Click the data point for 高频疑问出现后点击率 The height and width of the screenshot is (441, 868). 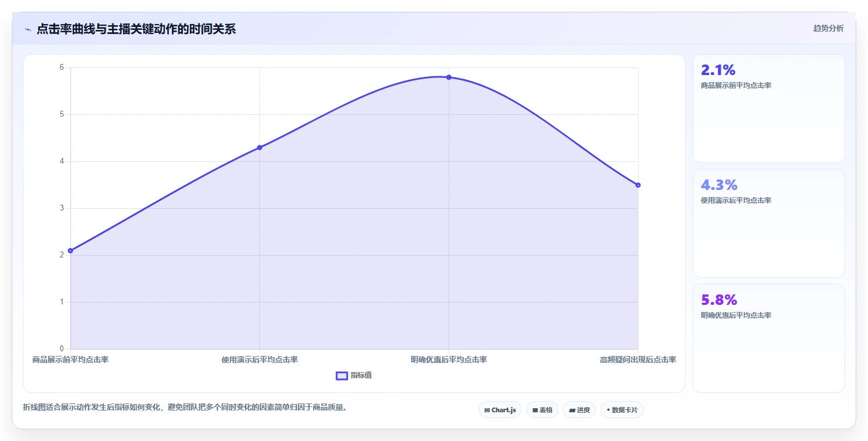click(638, 185)
